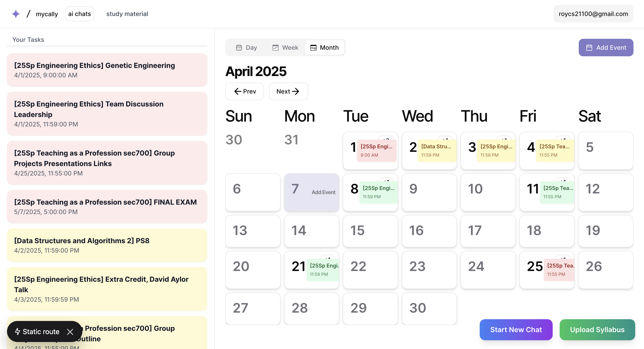Screen dimensions: 644x349
Task: Click the purple star logo icon
Action: 16,14
